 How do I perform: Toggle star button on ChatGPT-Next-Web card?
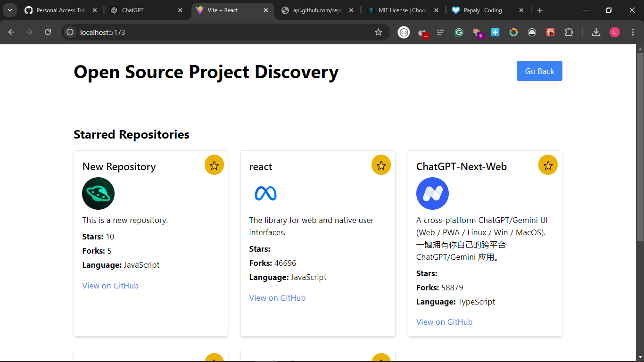click(x=548, y=165)
